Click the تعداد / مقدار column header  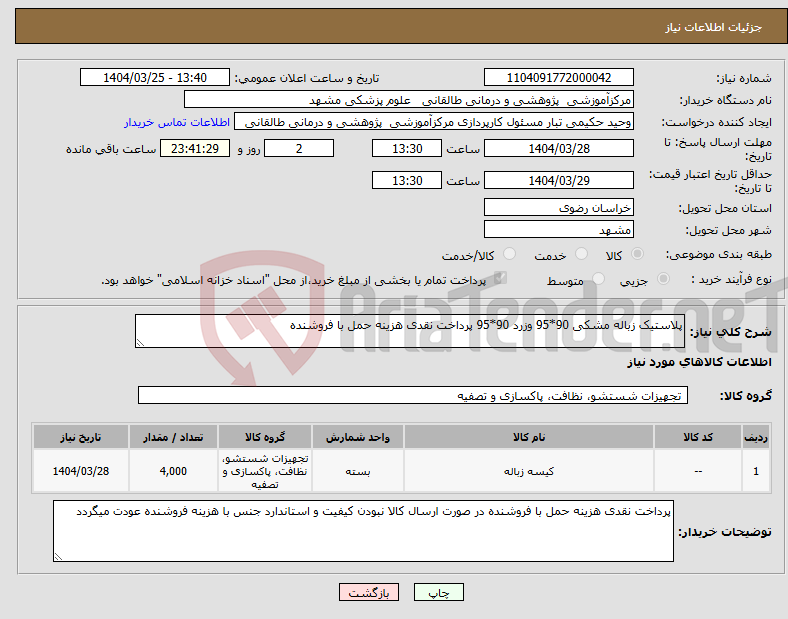173,437
